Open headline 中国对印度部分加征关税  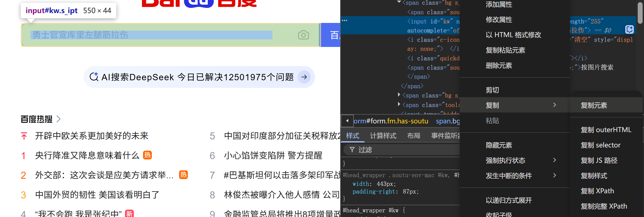pos(282,136)
